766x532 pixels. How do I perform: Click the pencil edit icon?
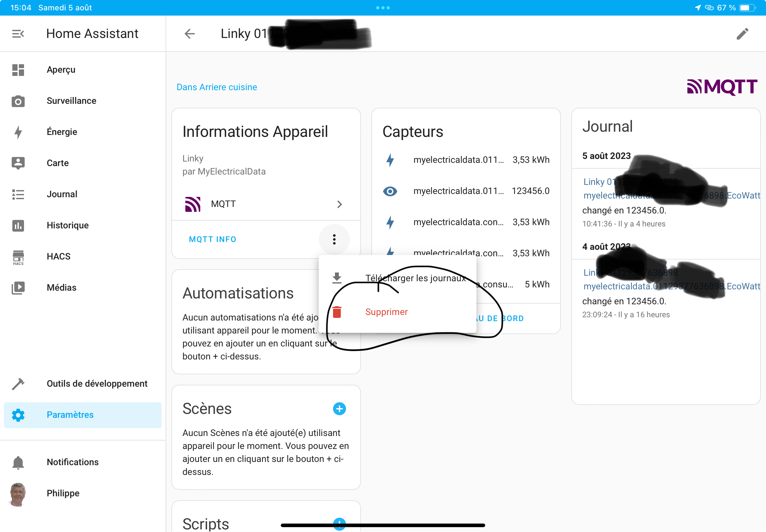[x=742, y=34]
